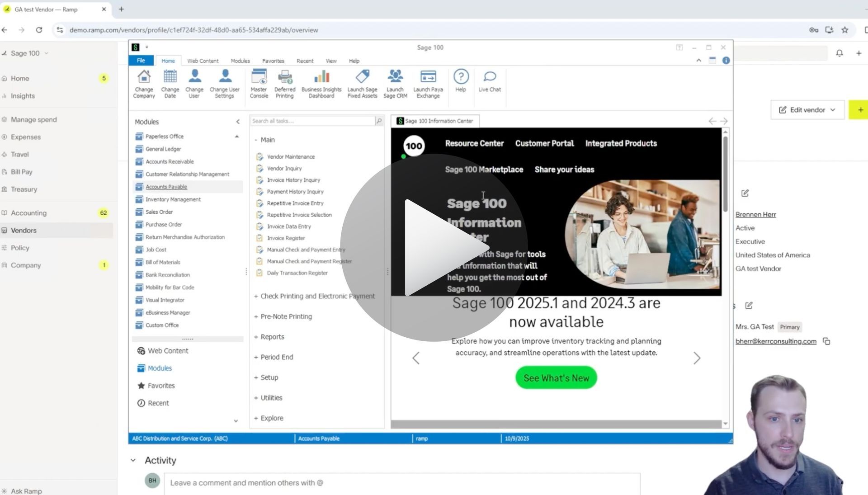Expand the Reports group

pyautogui.click(x=269, y=337)
